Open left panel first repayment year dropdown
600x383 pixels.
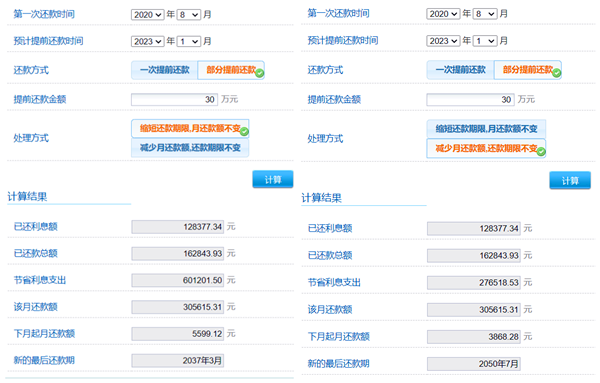pyautogui.click(x=147, y=15)
